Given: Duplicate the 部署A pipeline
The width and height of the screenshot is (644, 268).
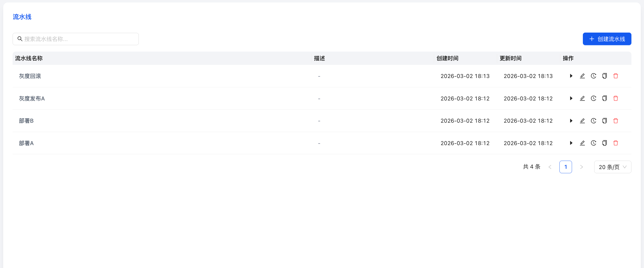Looking at the screenshot, I should (x=604, y=143).
